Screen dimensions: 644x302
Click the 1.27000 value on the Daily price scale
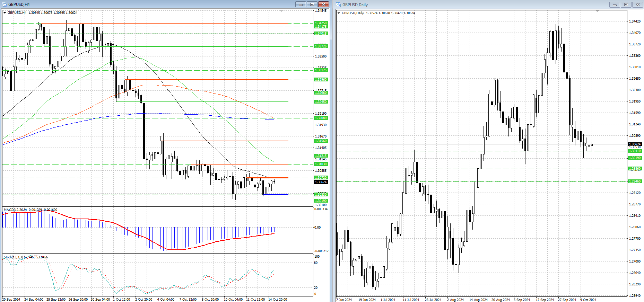pyautogui.click(x=635, y=261)
